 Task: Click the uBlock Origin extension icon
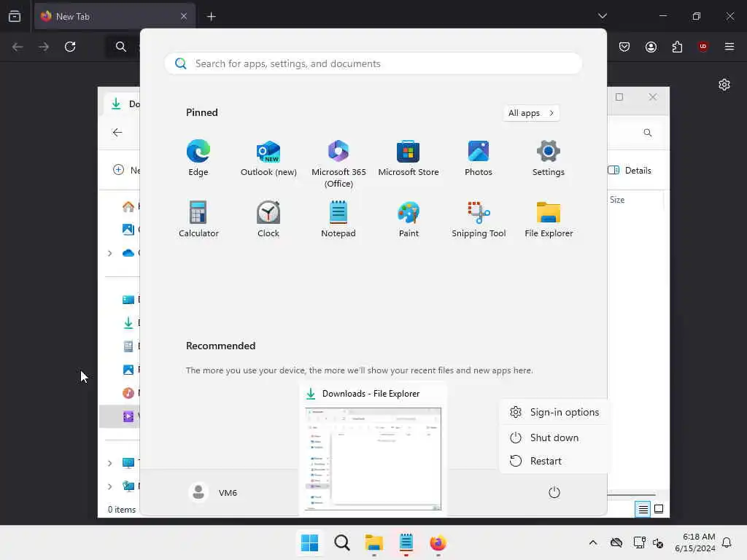tap(703, 47)
